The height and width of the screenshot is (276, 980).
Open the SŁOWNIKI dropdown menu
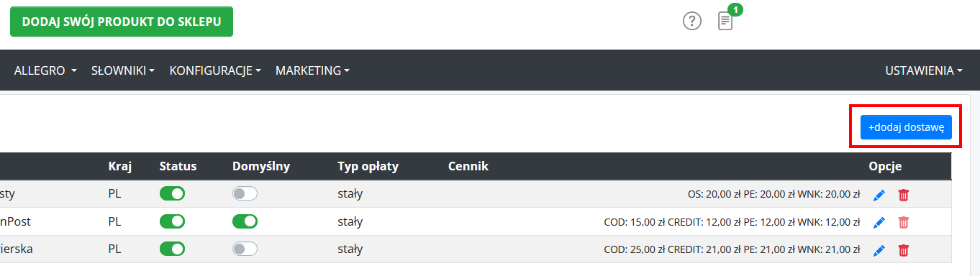(x=123, y=70)
